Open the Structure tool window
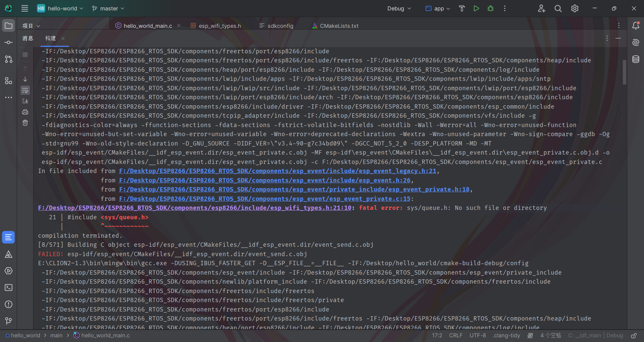The width and height of the screenshot is (644, 342). pos(8,81)
